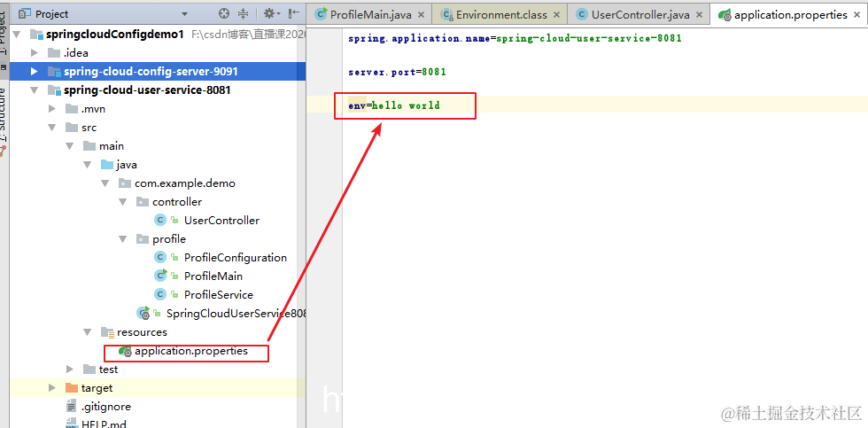Image resolution: width=868 pixels, height=428 pixels.
Task: Click the resources folder icon
Action: [107, 332]
